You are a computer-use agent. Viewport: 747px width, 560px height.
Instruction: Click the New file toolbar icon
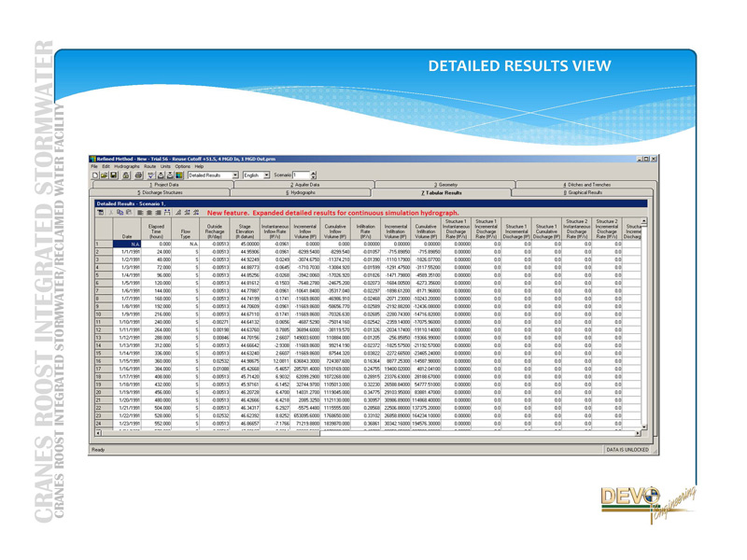[x=97, y=175]
